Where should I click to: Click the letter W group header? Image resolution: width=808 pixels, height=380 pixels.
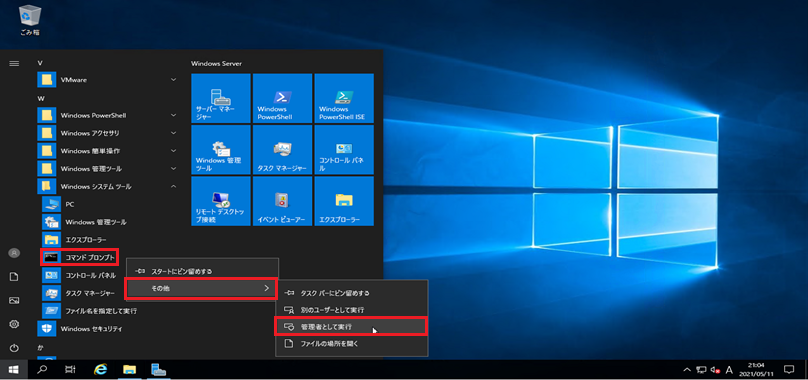click(x=41, y=98)
